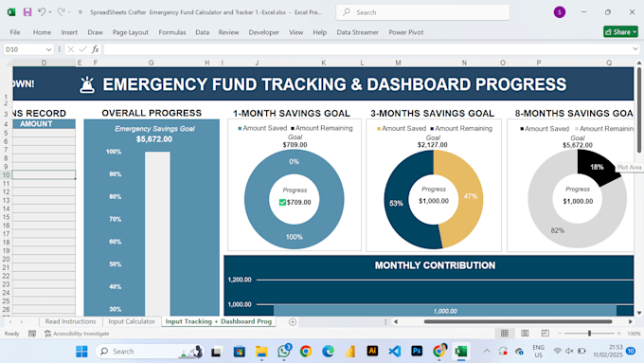This screenshot has height=363, width=644.
Task: Open WhatsApp from the taskbar
Action: 283,351
